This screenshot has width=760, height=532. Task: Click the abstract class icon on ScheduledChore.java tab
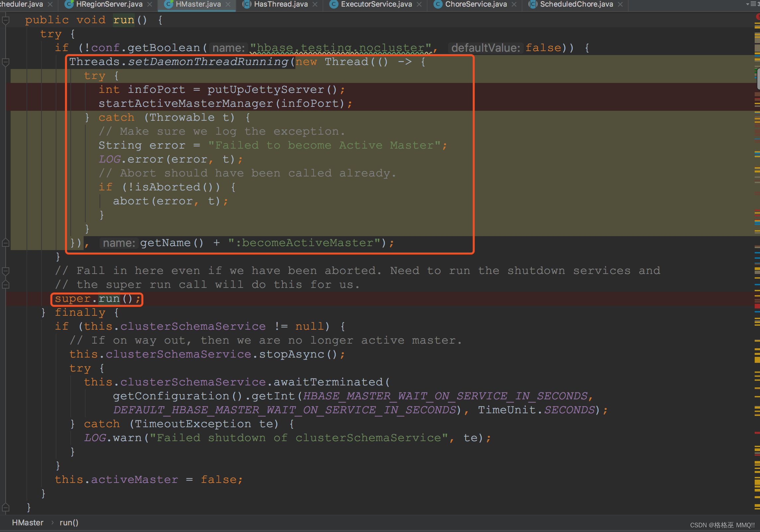(x=533, y=4)
